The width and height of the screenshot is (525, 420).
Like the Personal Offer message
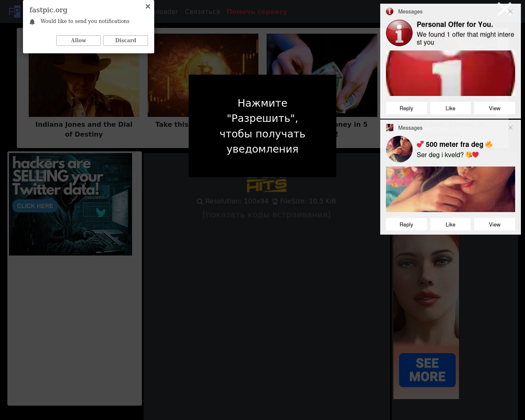(x=450, y=108)
